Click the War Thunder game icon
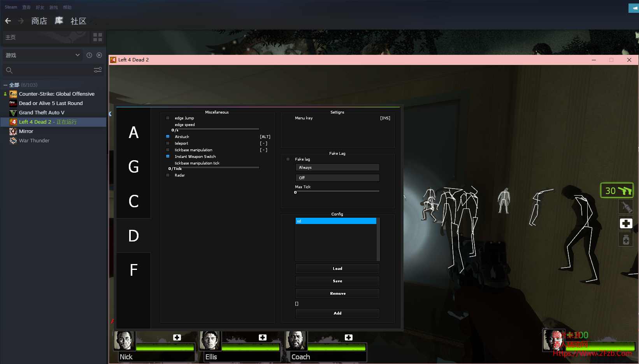The image size is (639, 364). click(13, 141)
